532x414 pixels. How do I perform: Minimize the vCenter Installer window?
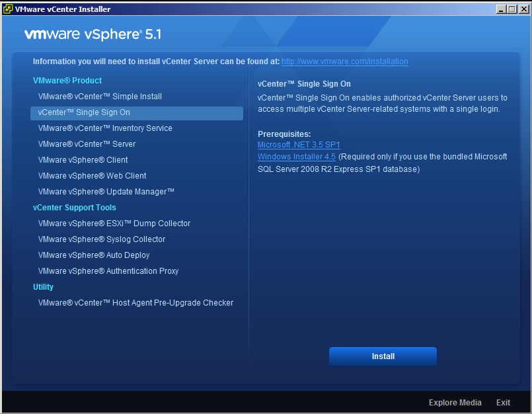(x=501, y=9)
